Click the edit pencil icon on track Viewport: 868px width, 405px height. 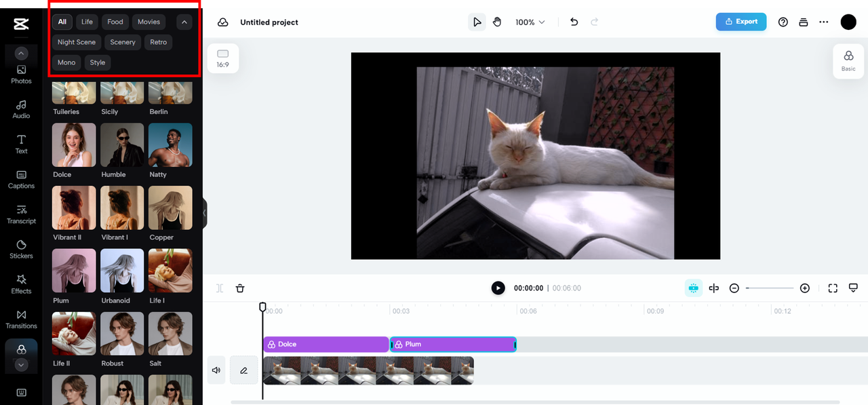point(243,370)
